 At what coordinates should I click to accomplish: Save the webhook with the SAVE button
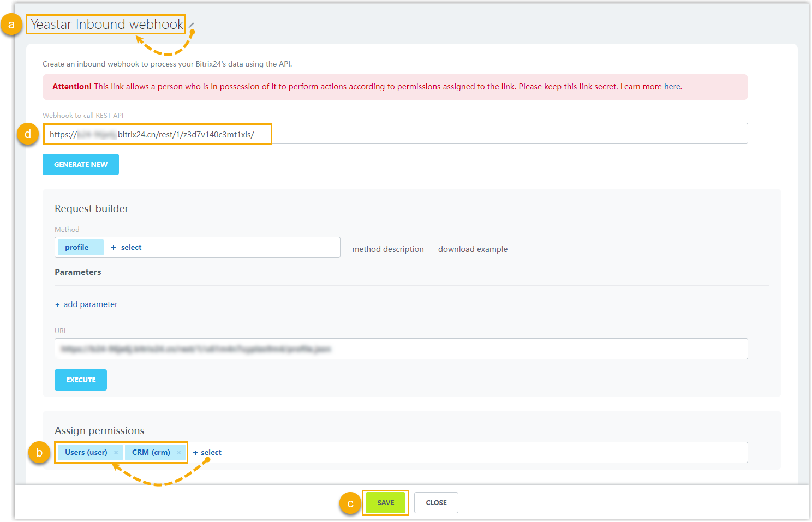(385, 503)
